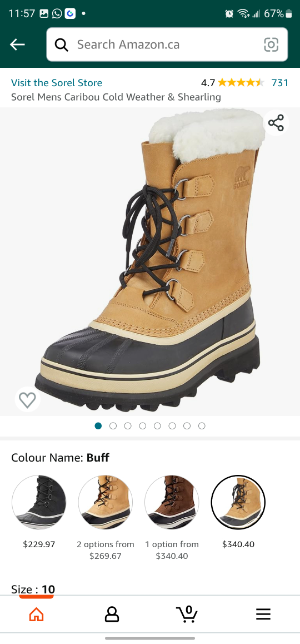Open camera lens search icon
The image size is (300, 644).
coord(271,44)
